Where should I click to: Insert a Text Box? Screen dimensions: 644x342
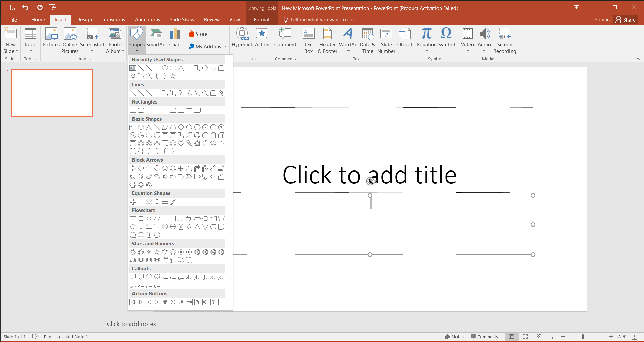click(308, 40)
